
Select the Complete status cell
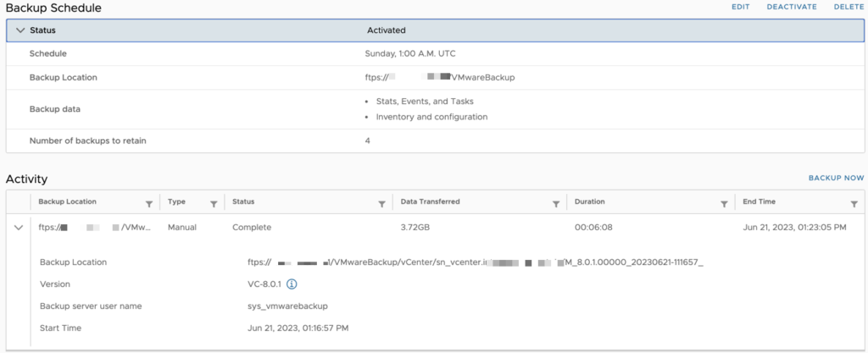click(x=251, y=227)
